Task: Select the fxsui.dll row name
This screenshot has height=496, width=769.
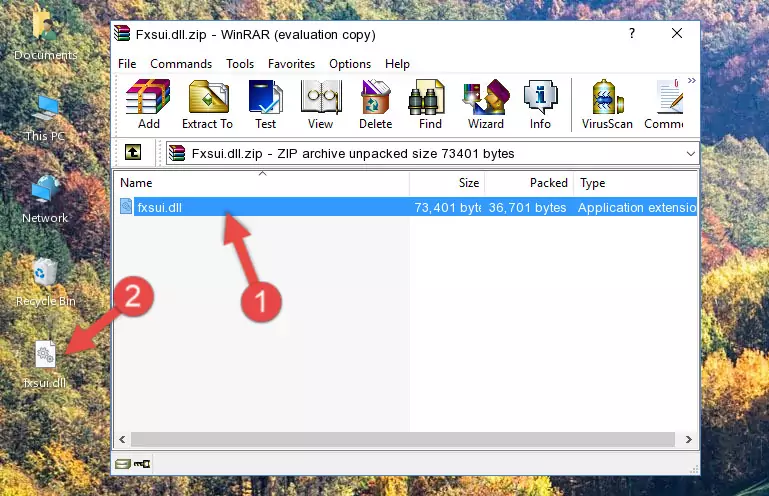Action: pos(159,208)
